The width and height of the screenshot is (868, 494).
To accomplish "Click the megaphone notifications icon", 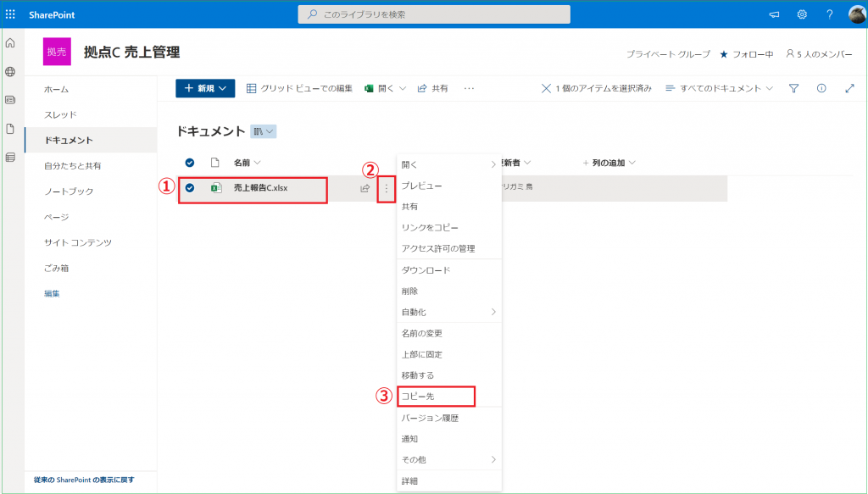I will pos(774,14).
